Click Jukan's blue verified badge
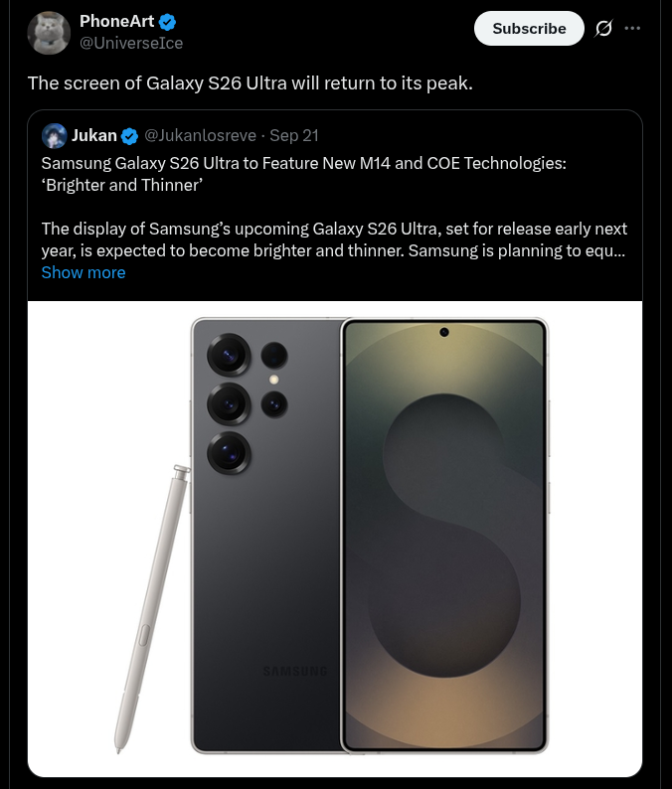This screenshot has width=672, height=789. point(129,136)
